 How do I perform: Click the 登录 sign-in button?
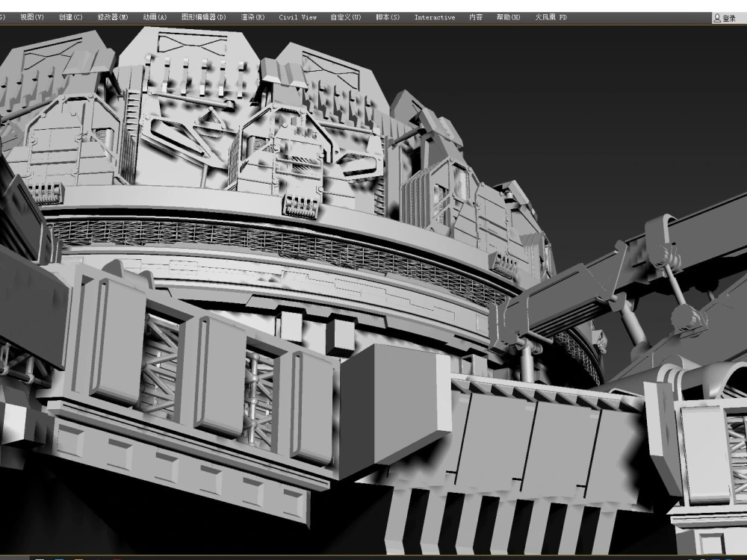coord(725,18)
